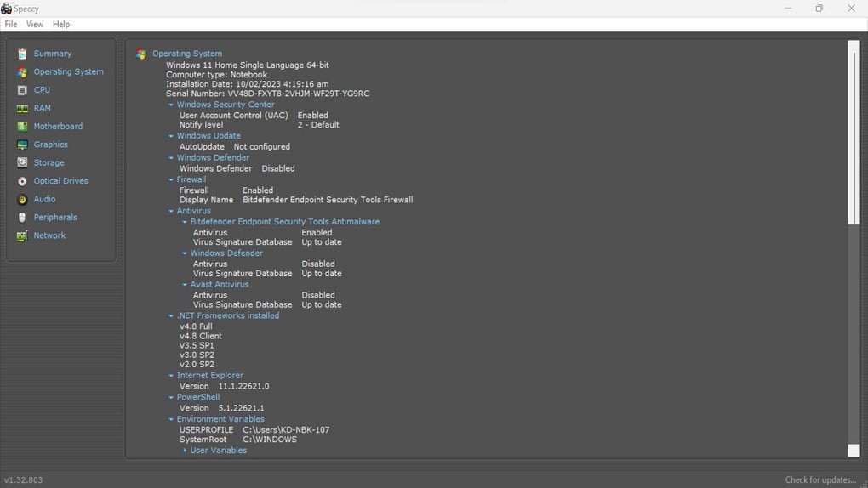The height and width of the screenshot is (488, 868).
Task: Open the File menu
Action: (x=10, y=25)
